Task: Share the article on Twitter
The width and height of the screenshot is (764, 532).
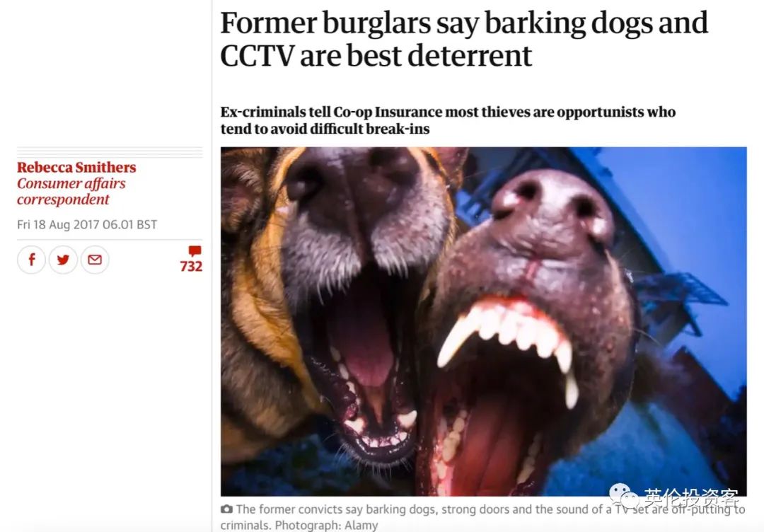Action: click(64, 260)
